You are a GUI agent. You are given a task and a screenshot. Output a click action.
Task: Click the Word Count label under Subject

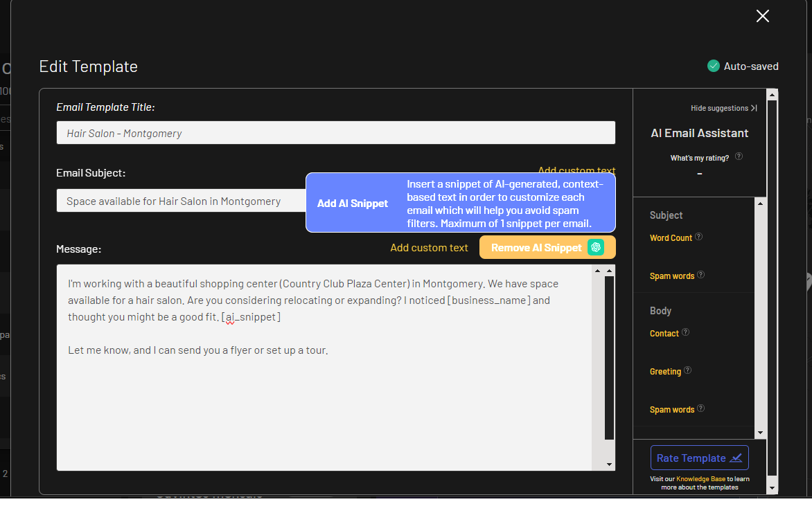click(671, 237)
